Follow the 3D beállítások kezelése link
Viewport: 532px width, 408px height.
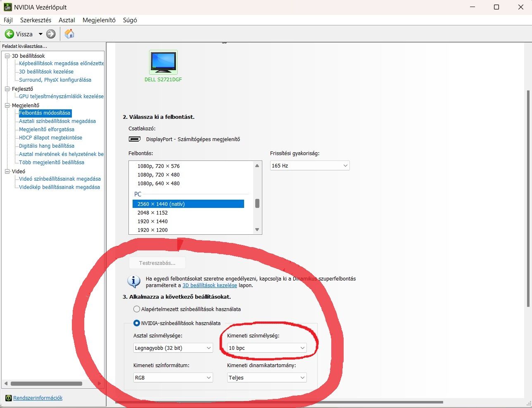coord(210,285)
